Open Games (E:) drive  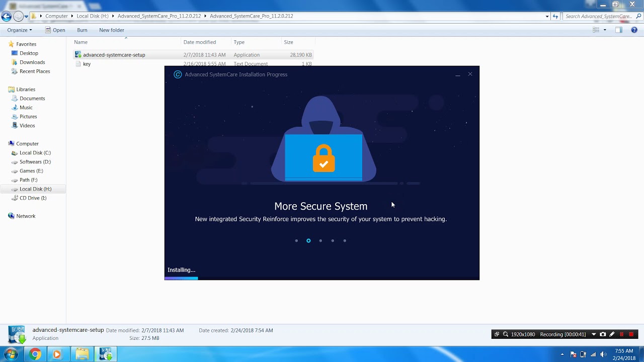pos(31,171)
